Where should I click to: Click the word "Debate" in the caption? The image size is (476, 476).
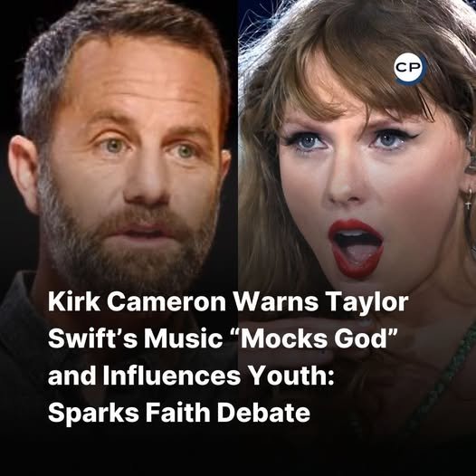263,412
